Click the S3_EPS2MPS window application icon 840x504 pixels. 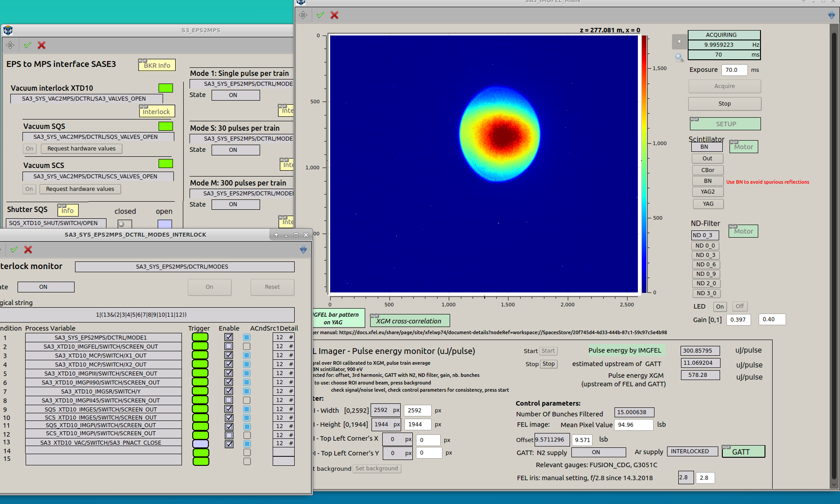tap(8, 30)
